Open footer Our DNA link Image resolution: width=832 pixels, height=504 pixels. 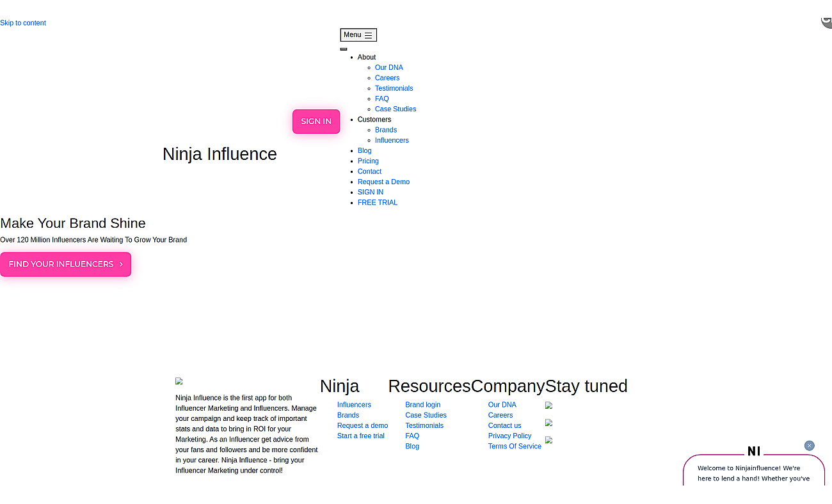(502, 405)
